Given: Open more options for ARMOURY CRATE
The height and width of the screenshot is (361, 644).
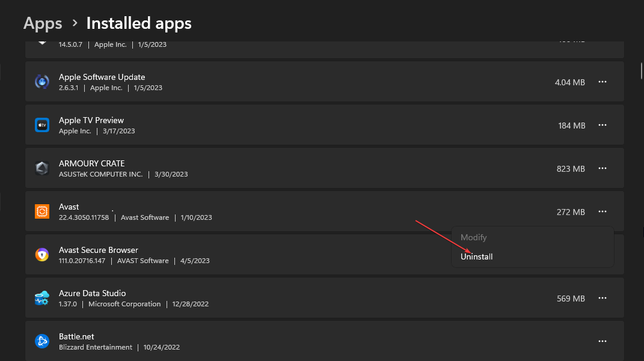Looking at the screenshot, I should point(602,169).
